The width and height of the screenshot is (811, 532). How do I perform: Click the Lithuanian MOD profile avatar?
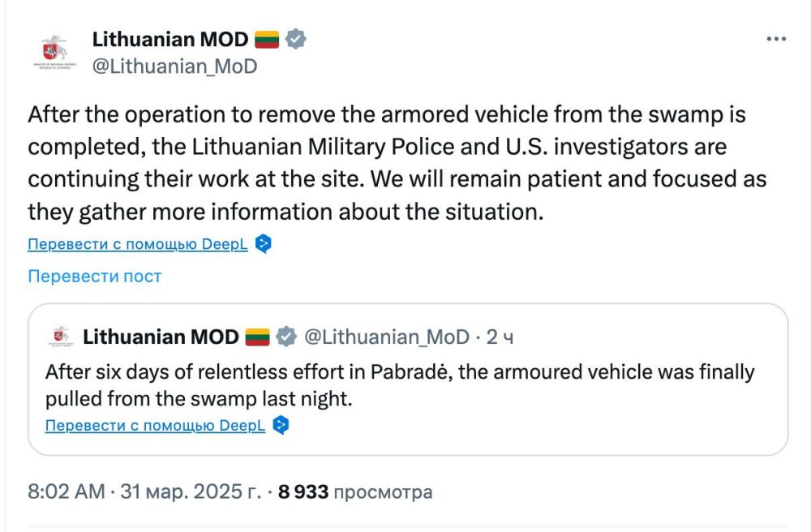coord(55,50)
